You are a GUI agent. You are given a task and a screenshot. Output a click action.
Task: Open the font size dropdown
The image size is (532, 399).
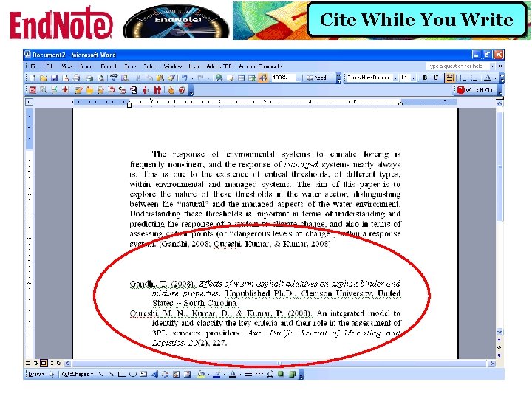point(413,78)
